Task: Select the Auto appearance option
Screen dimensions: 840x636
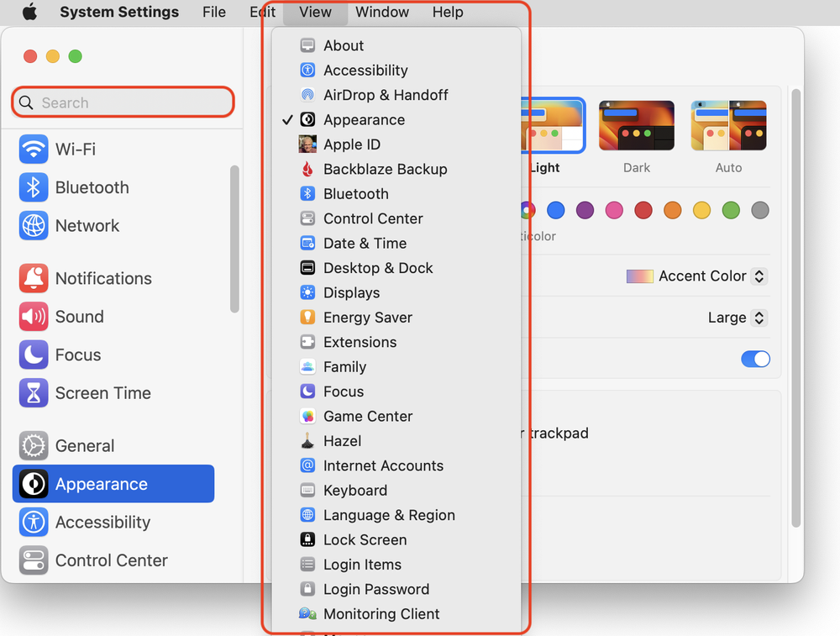Action: coord(727,124)
